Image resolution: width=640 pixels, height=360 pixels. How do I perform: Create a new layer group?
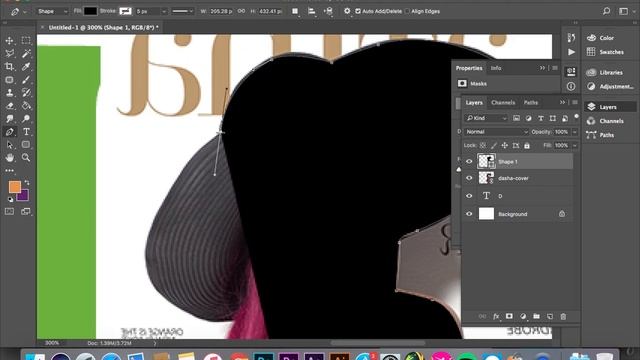(536, 316)
